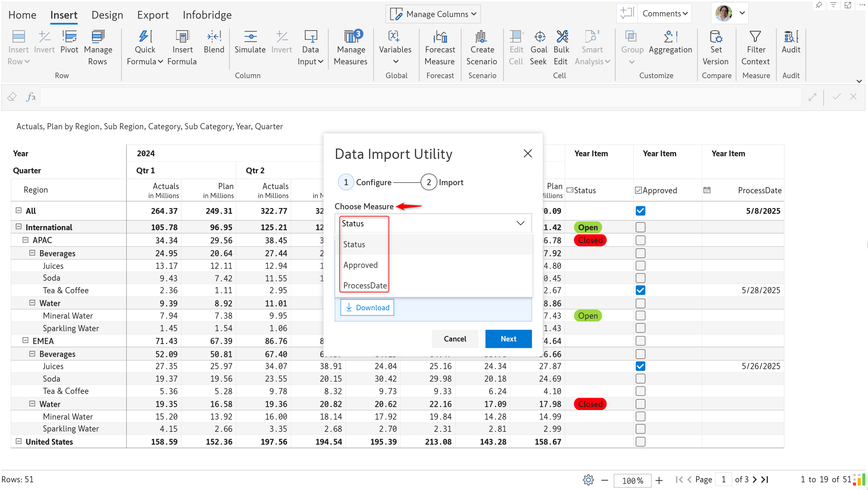Collapse the APAC tree node

25,240
